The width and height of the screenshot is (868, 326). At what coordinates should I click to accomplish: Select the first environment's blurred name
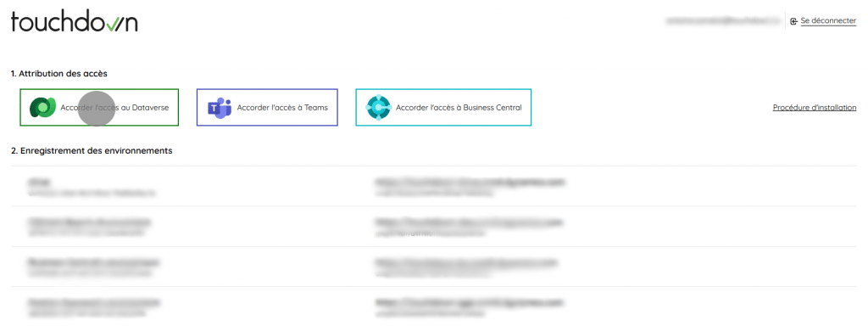click(37, 182)
